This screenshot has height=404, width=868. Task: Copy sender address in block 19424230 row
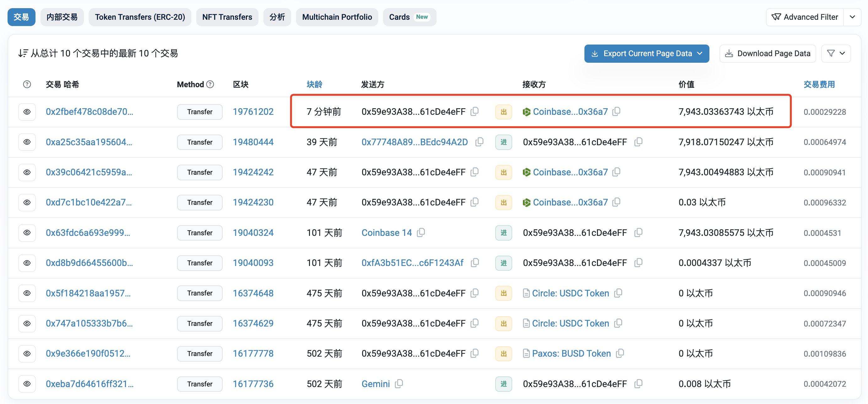pyautogui.click(x=475, y=202)
